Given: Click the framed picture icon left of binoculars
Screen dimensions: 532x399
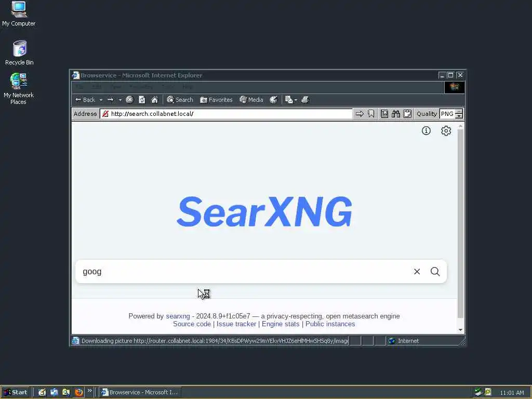Looking at the screenshot, I should [x=384, y=114].
